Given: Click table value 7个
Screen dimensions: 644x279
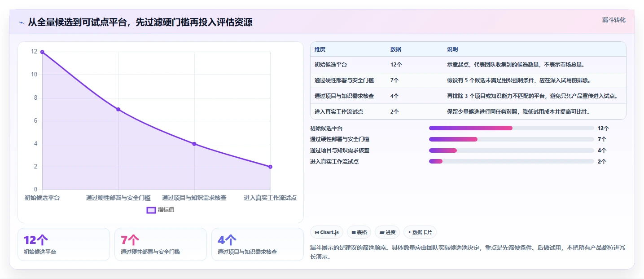Looking at the screenshot, I should tap(394, 80).
